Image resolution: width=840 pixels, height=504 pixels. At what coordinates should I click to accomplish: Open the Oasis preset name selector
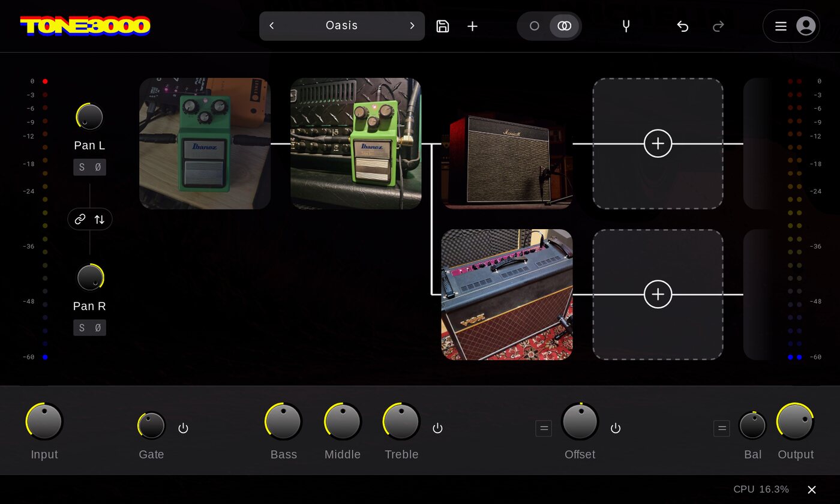point(342,26)
